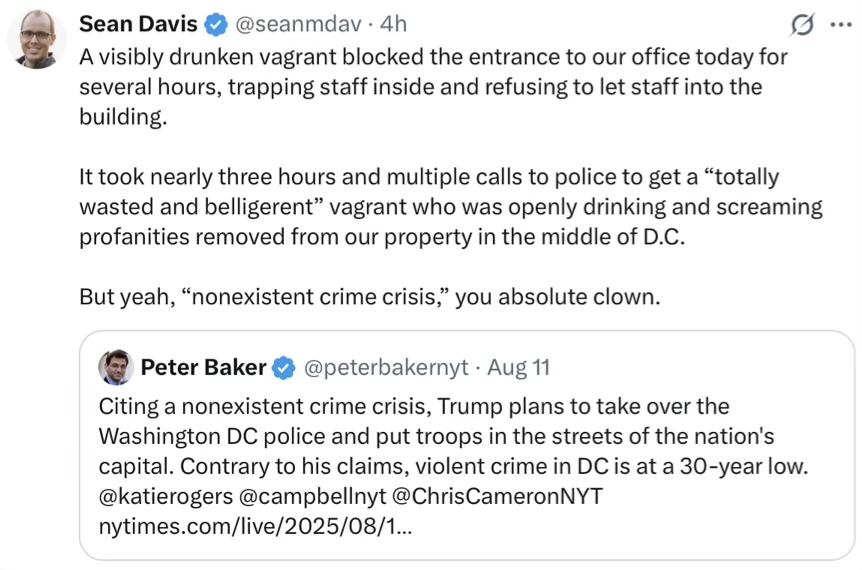The image size is (862, 570).
Task: Click Sean Davis verified badge
Action: [x=216, y=25]
